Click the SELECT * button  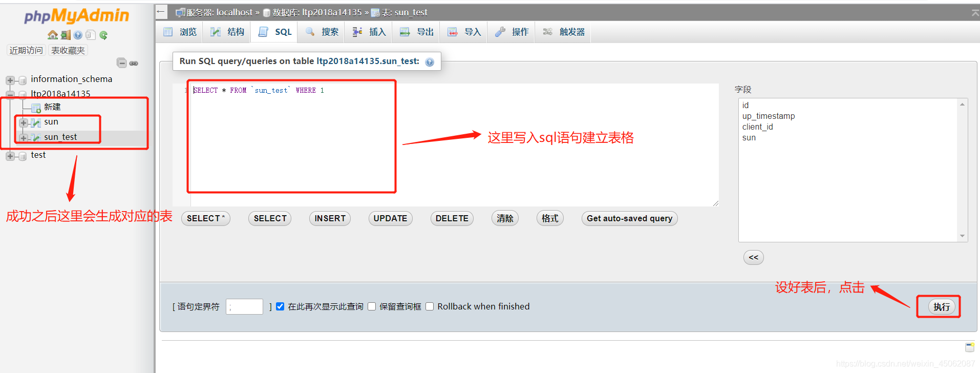pyautogui.click(x=206, y=218)
